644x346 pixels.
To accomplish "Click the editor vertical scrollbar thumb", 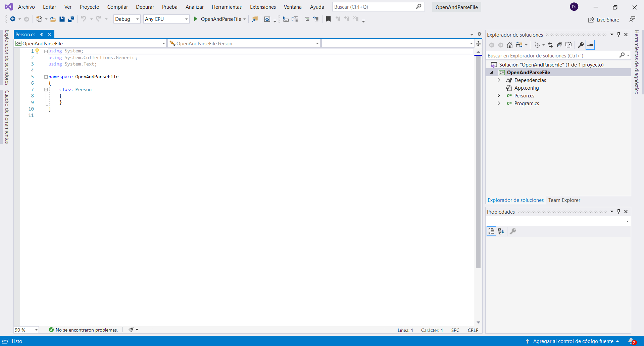I will pyautogui.click(x=478, y=161).
